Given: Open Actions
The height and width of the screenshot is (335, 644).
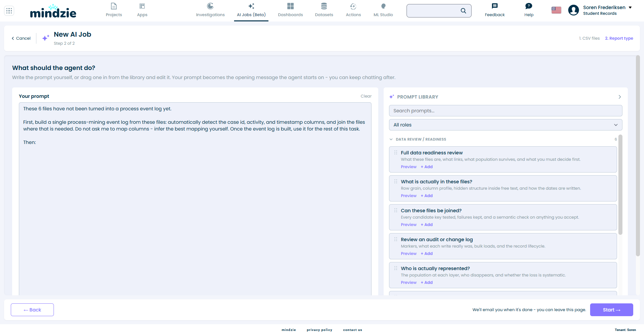Looking at the screenshot, I should pyautogui.click(x=353, y=10).
